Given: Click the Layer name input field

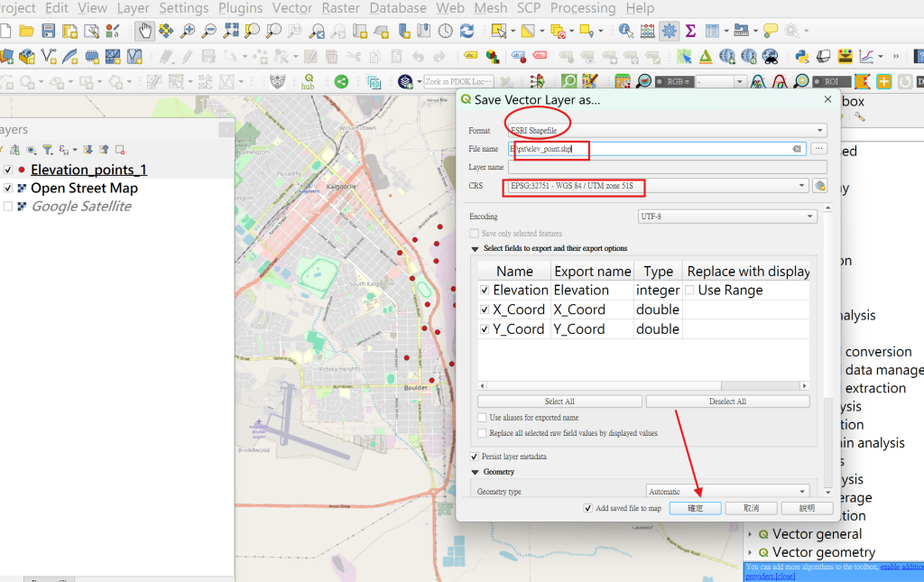Looking at the screenshot, I should click(668, 167).
